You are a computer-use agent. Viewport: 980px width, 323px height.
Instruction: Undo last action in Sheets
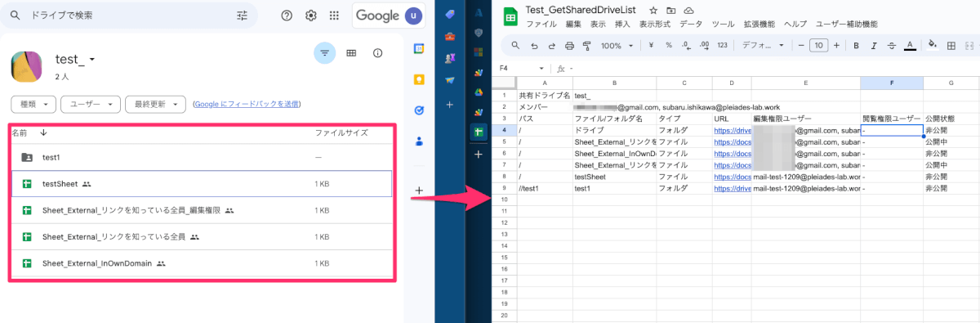pos(534,46)
